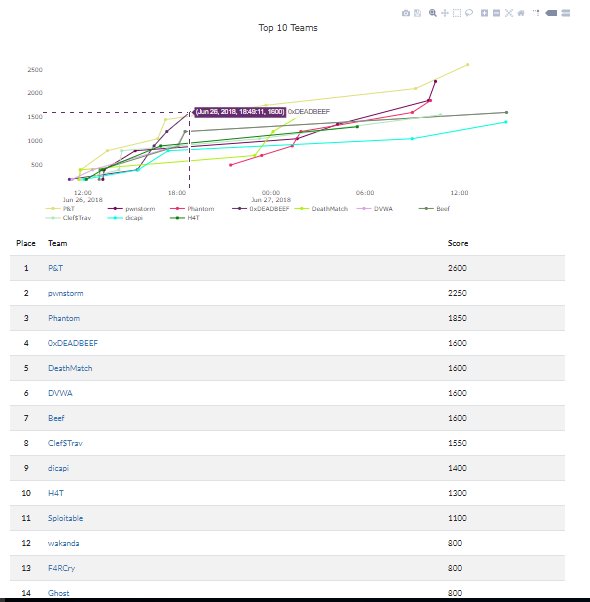The width and height of the screenshot is (590, 602).
Task: Open H4T team link in table
Action: point(56,493)
